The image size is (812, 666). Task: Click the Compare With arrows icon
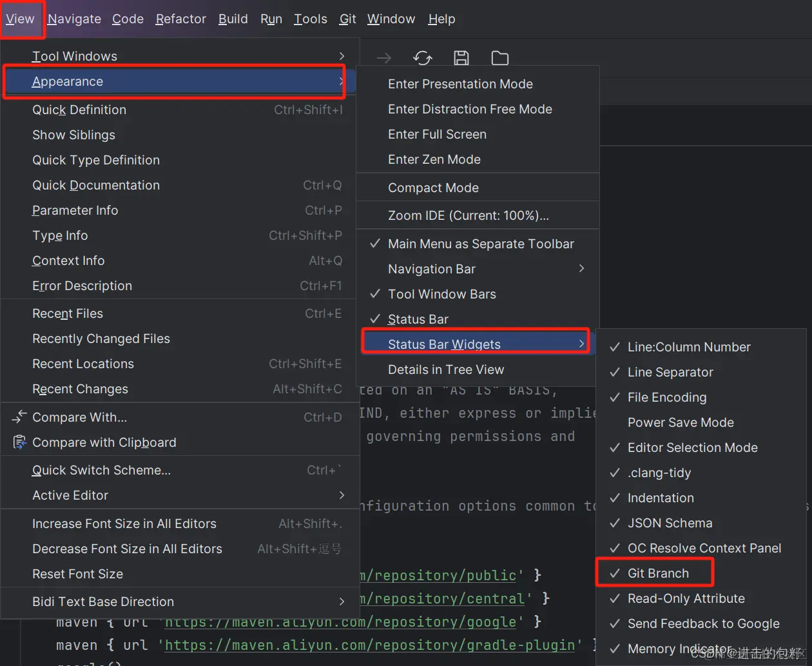click(x=19, y=417)
